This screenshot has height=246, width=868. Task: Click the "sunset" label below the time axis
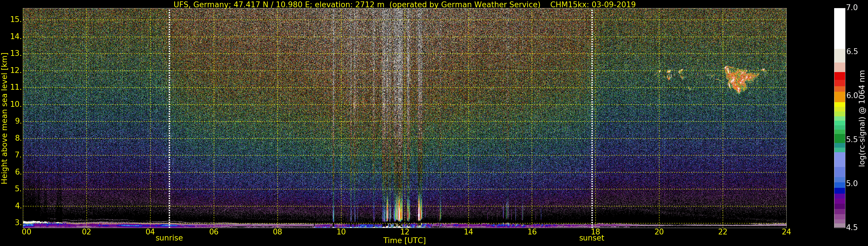592,238
